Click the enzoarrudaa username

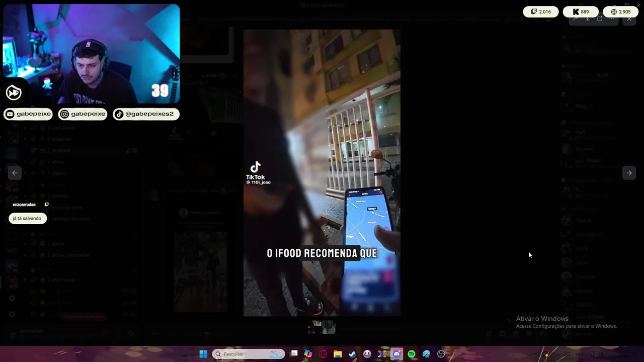pos(24,205)
